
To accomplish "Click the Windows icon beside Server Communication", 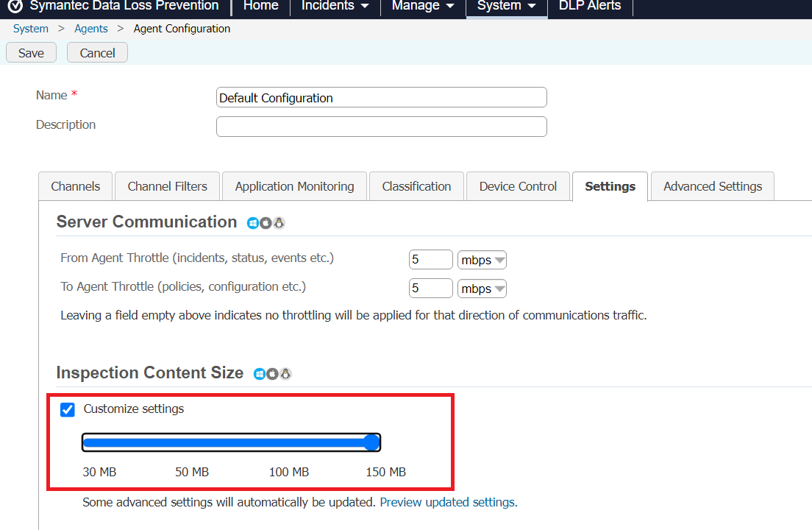I will pyautogui.click(x=253, y=223).
